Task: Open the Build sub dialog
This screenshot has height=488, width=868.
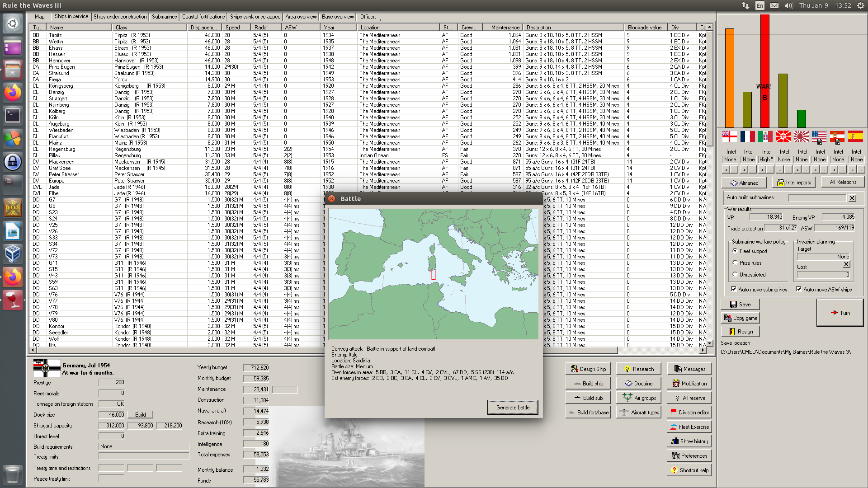Action: coord(588,398)
